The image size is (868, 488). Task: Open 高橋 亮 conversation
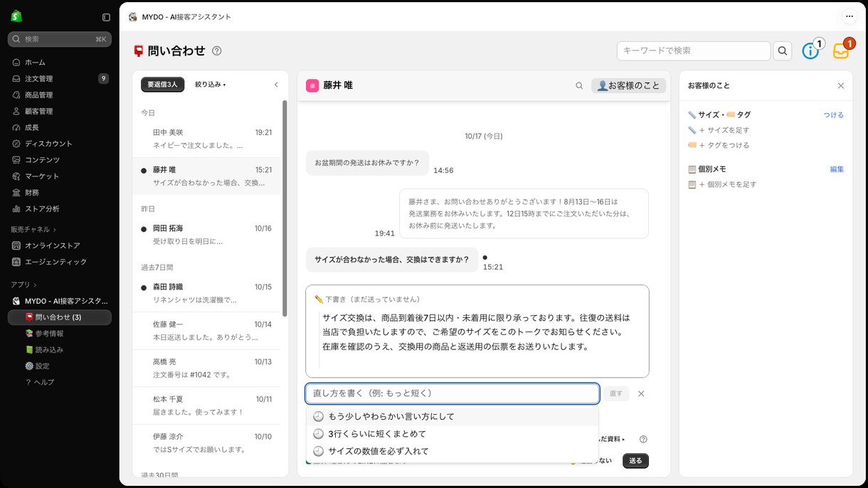[x=207, y=368]
